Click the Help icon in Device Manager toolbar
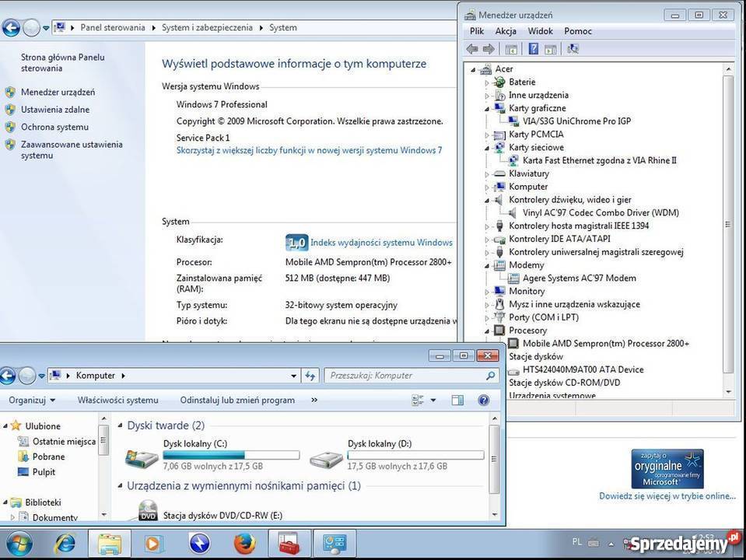746x560 pixels. [534, 49]
